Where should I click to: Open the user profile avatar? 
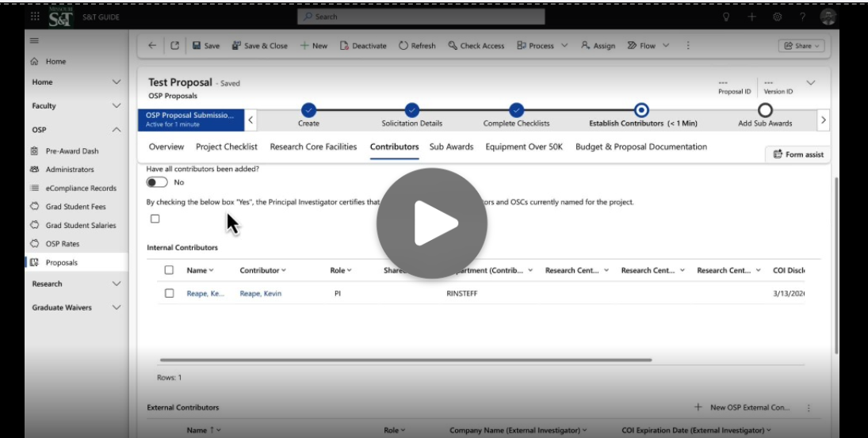(x=828, y=17)
